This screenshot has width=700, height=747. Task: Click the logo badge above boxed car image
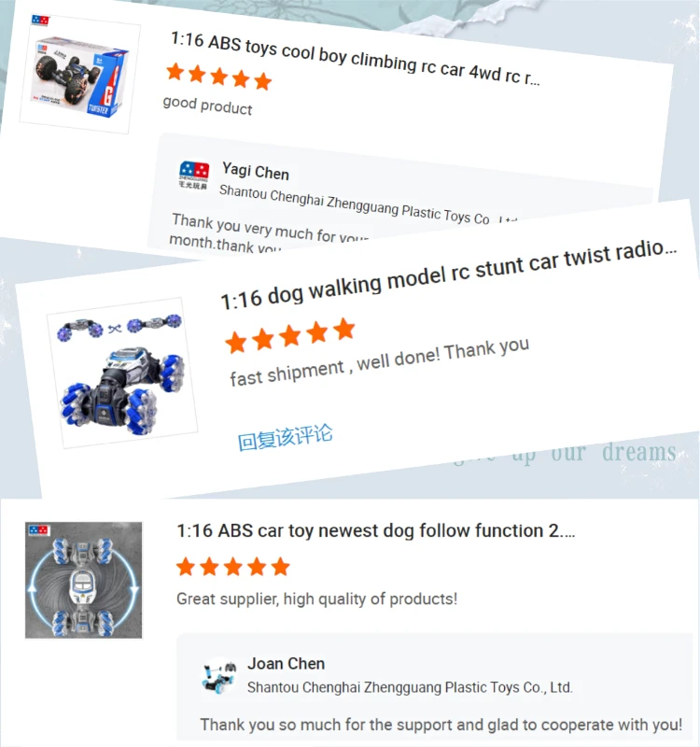click(40, 21)
